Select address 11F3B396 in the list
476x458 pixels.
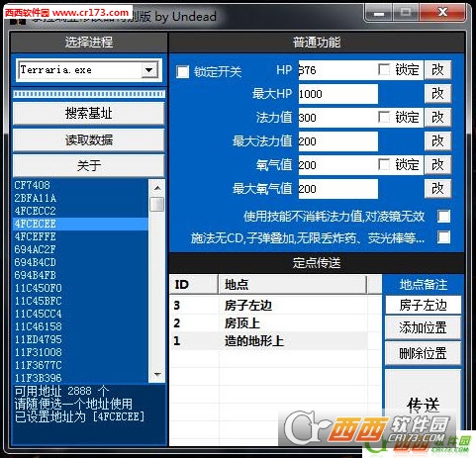(x=80, y=378)
